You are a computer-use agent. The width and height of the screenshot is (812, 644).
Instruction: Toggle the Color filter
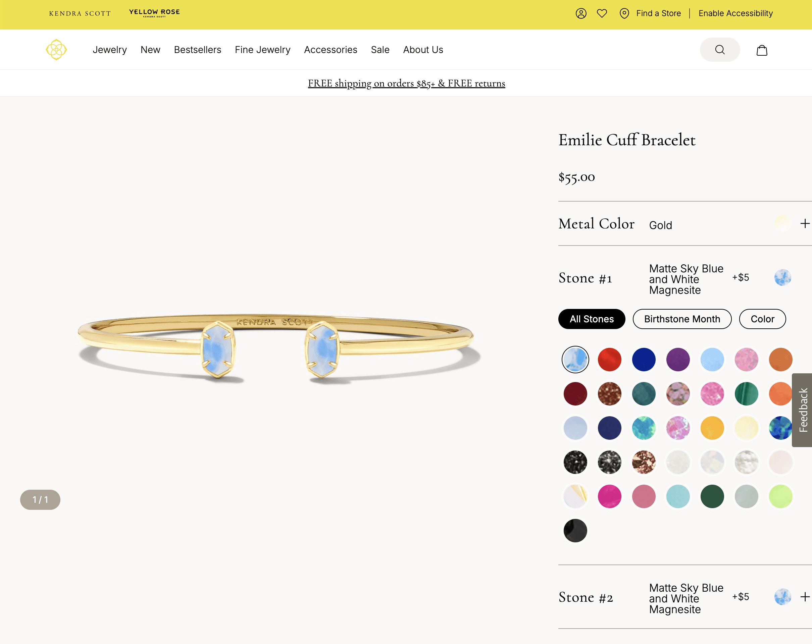coord(762,319)
